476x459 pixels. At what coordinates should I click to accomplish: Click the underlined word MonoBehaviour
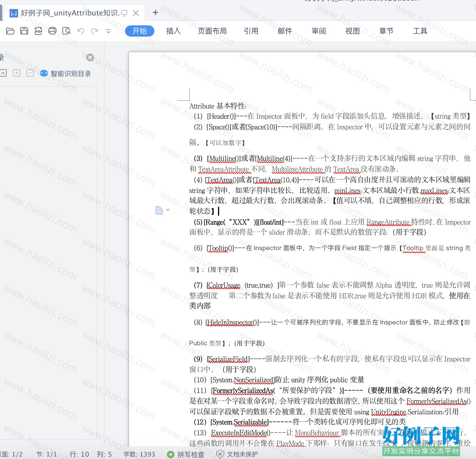coord(317,433)
